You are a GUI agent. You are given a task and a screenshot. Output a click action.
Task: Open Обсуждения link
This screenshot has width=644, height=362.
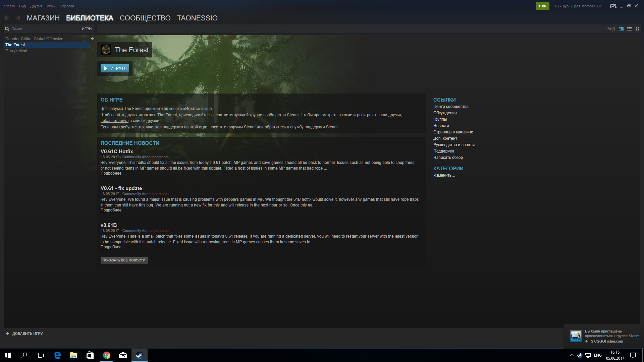(445, 113)
